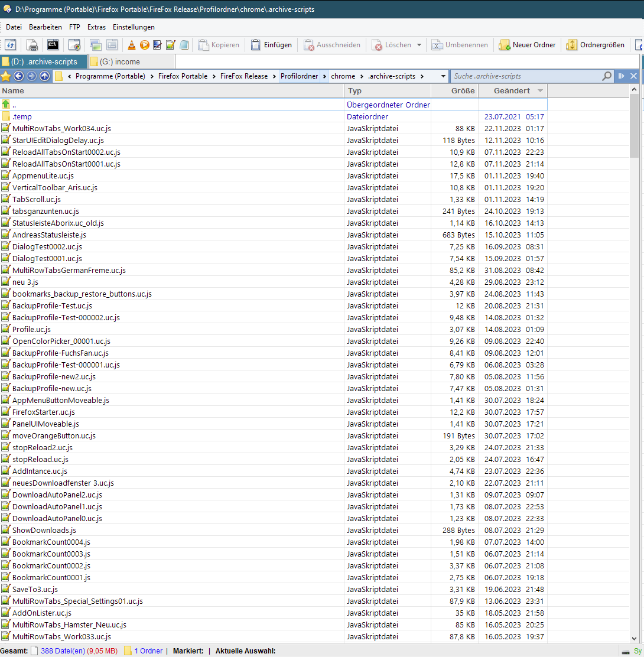Select the file TabScroll.uc.js
This screenshot has height=657, width=644.
coord(37,200)
